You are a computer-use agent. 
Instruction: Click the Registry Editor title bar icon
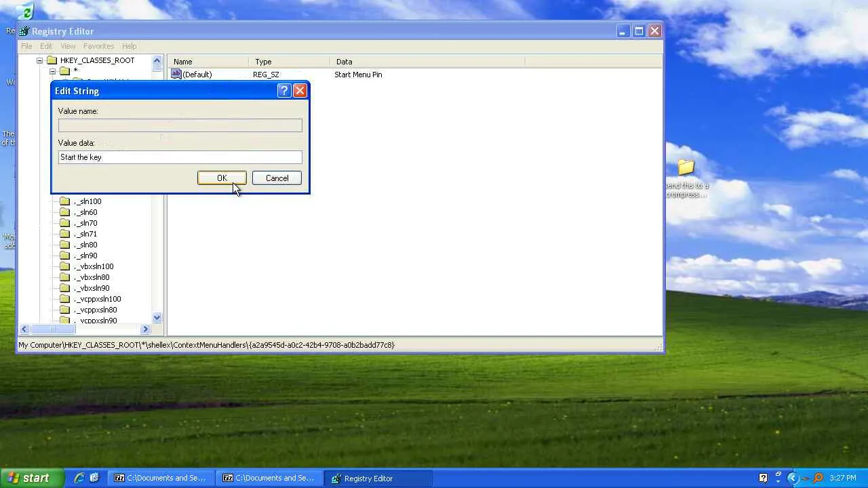coord(24,31)
